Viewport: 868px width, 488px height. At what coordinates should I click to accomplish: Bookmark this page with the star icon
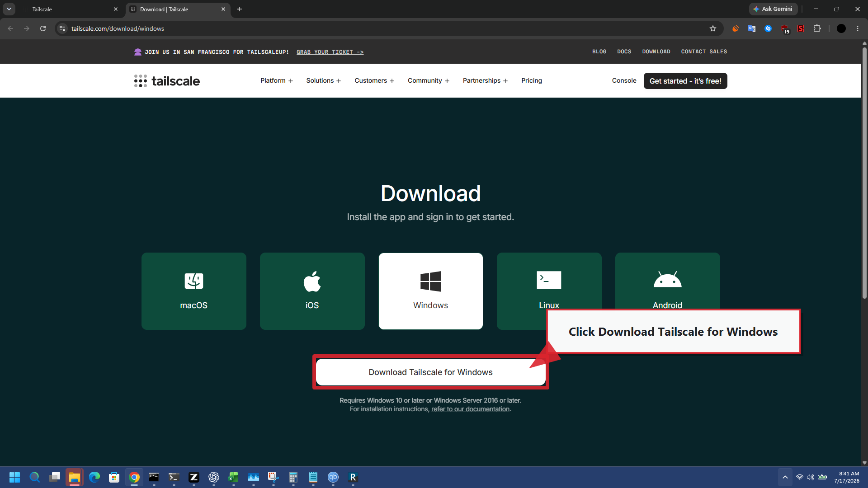[x=713, y=28]
